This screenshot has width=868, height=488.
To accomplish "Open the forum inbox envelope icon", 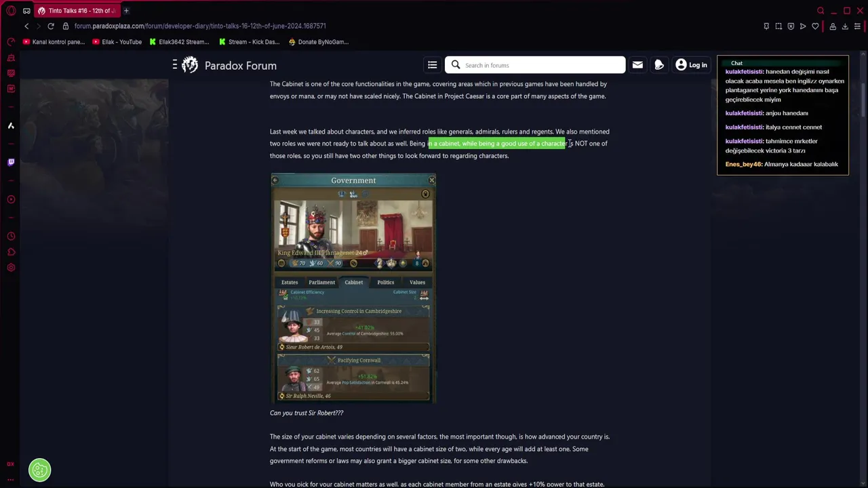I will 637,65.
